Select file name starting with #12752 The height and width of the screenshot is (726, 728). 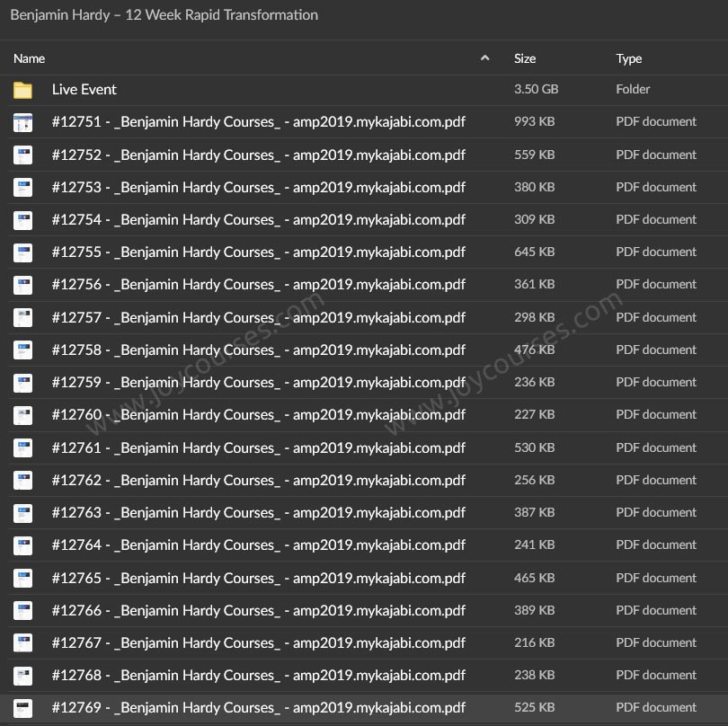[259, 155]
